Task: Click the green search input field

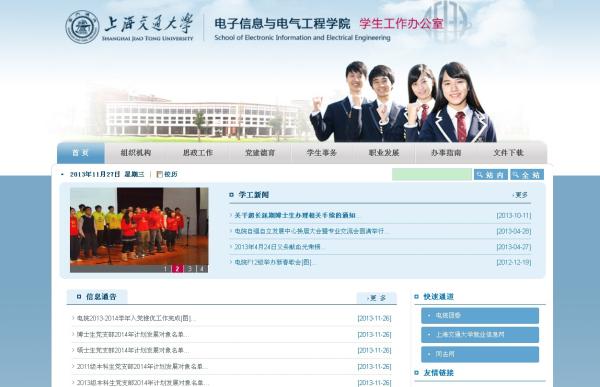Action: 432,175
